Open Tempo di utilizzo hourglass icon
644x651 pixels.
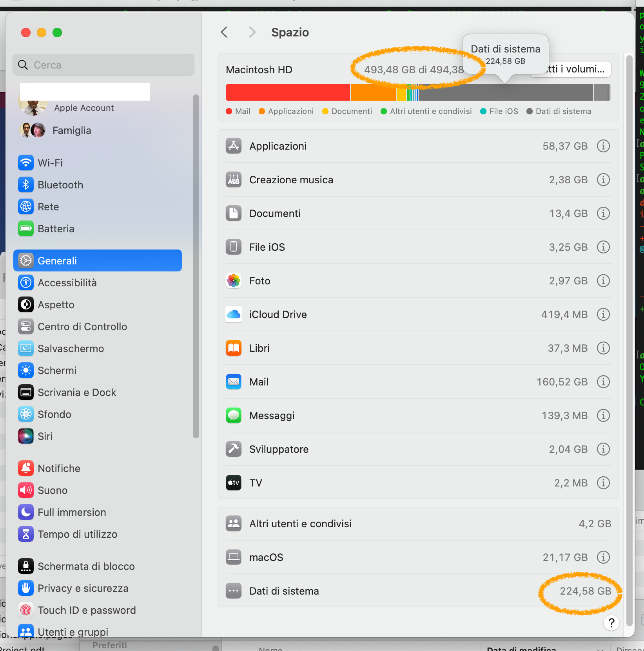[x=26, y=534]
